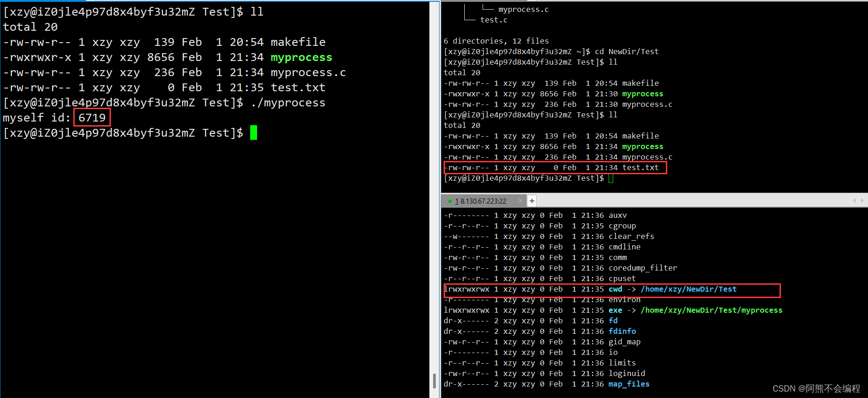The width and height of the screenshot is (868, 398).
Task: Open a new session tab with plus button
Action: pos(532,200)
